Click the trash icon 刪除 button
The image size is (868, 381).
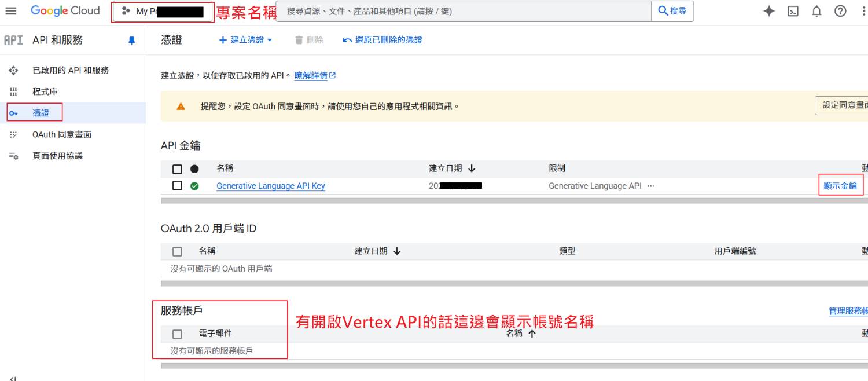309,40
